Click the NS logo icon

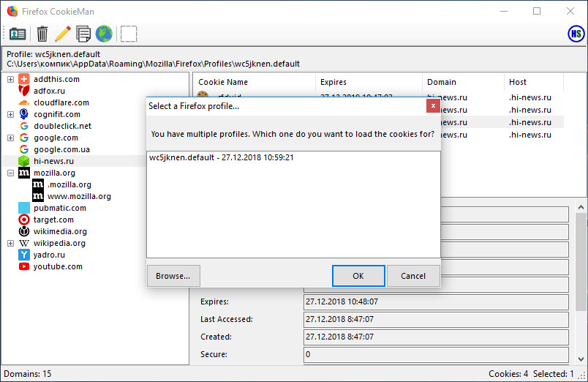click(x=576, y=34)
